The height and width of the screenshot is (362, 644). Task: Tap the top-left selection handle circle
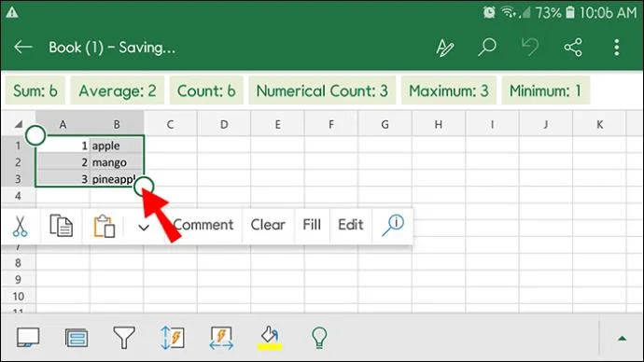(x=35, y=135)
